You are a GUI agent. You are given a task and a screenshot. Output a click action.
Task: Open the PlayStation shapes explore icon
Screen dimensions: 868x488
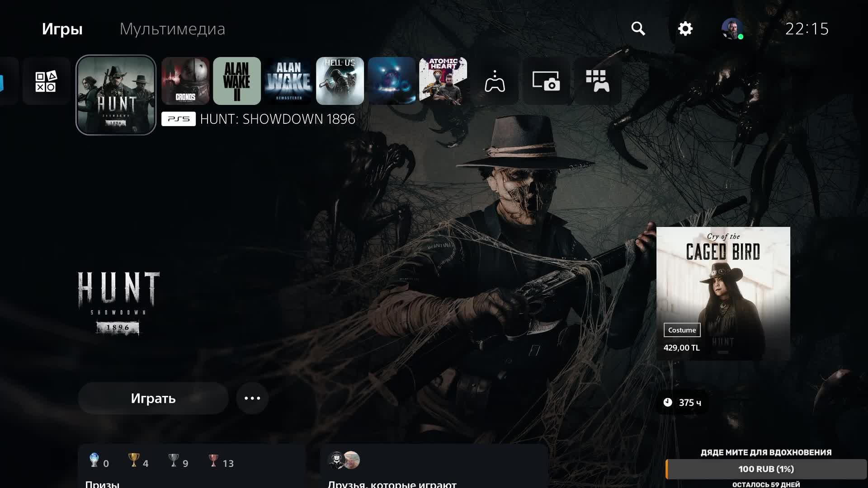[46, 81]
